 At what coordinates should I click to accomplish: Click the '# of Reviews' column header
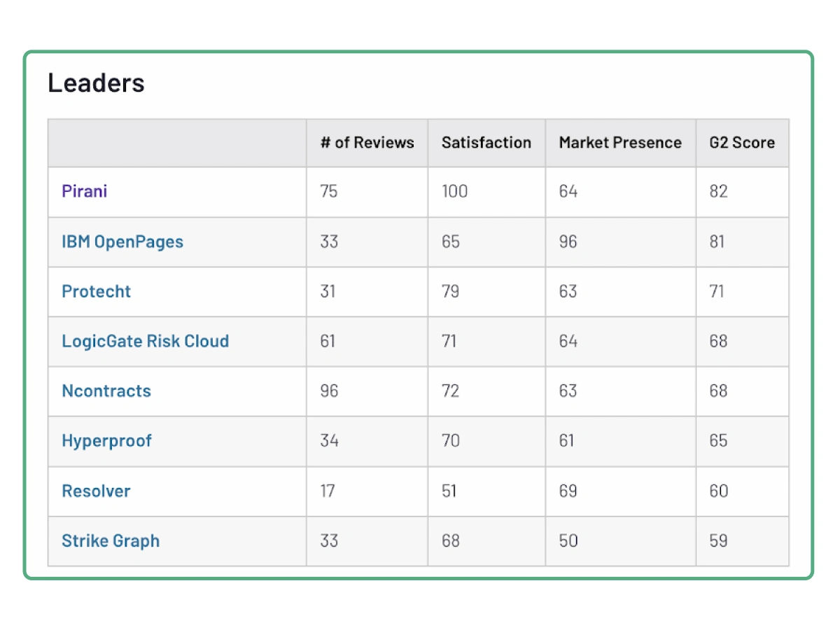pyautogui.click(x=367, y=143)
